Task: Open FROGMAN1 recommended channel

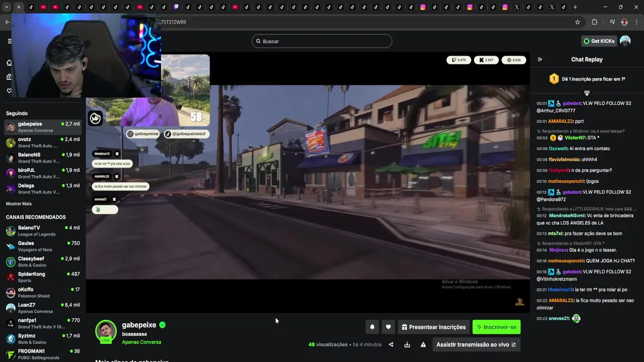Action: 43,354
